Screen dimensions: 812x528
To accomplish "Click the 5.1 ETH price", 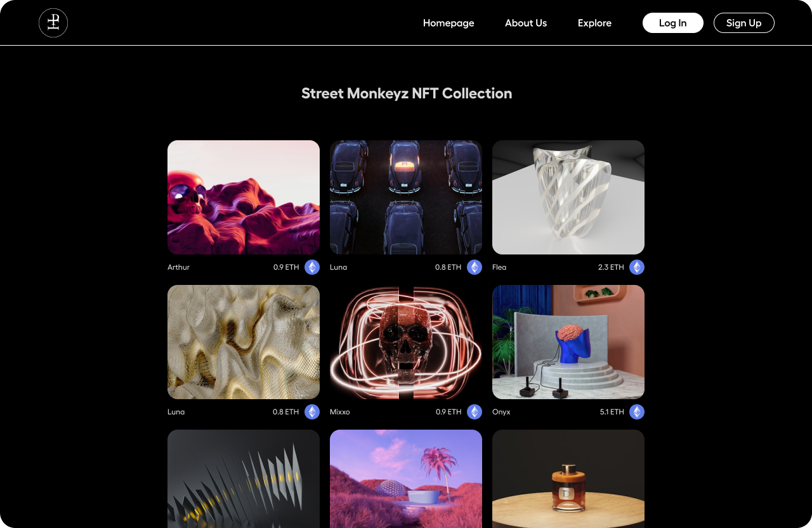I will (x=612, y=412).
